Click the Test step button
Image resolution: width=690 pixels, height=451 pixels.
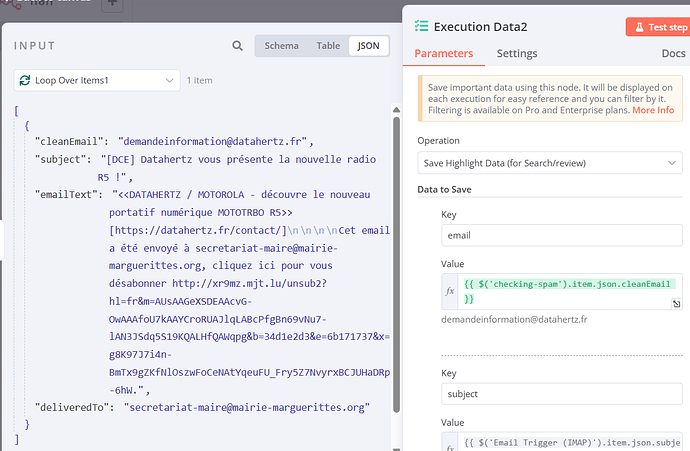click(x=659, y=27)
